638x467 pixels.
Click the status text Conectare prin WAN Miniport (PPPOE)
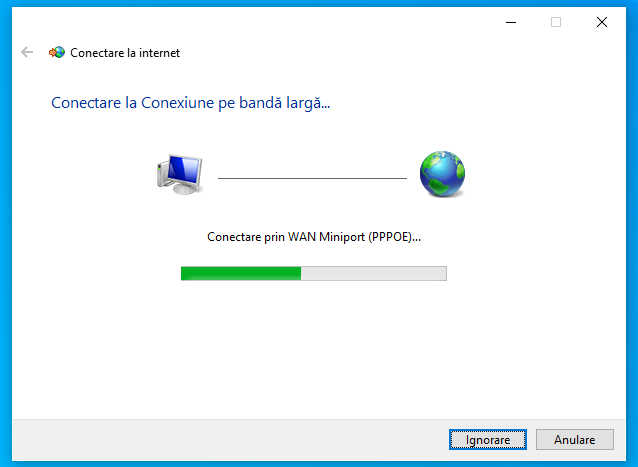pyautogui.click(x=314, y=237)
